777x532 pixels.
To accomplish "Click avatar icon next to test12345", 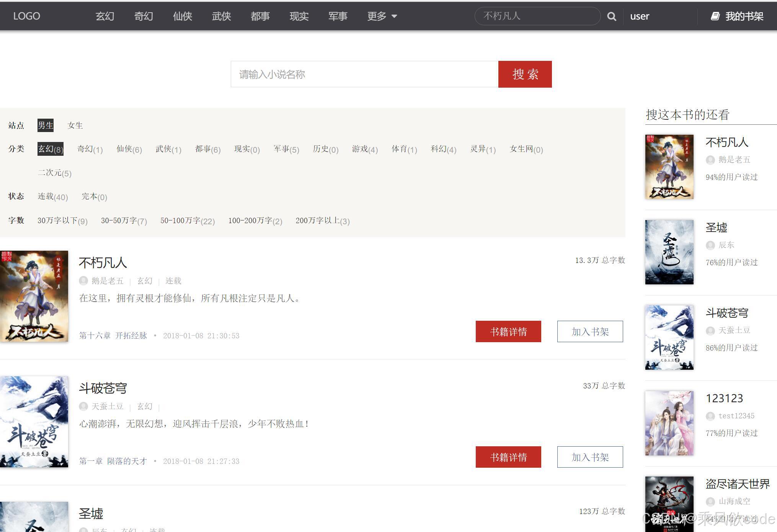I will tap(710, 416).
